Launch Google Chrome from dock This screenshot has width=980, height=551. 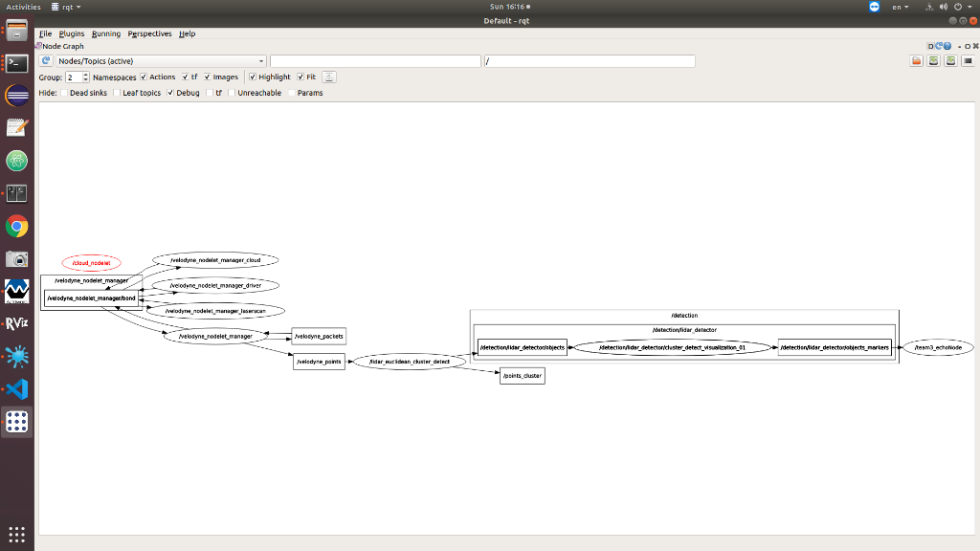[x=17, y=226]
